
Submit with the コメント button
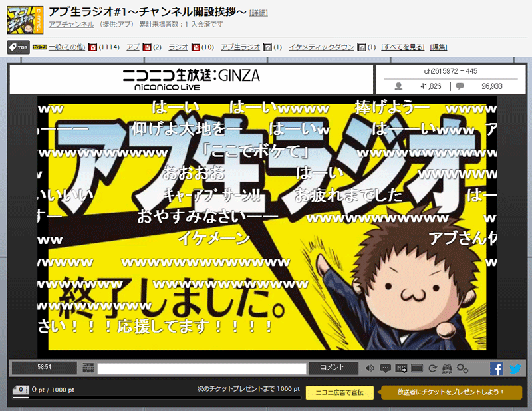333,368
